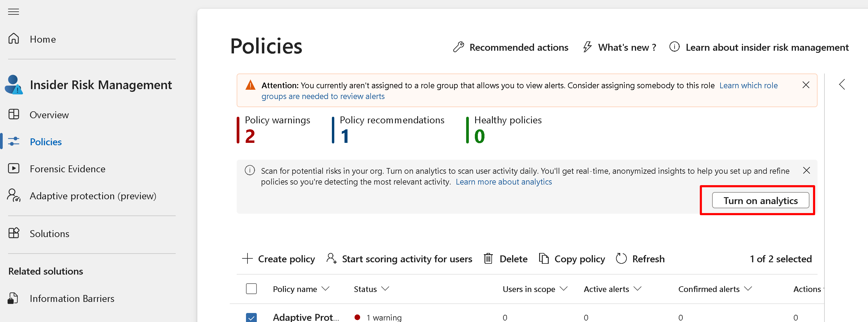Open Forensic Evidence from the sidebar

(67, 169)
